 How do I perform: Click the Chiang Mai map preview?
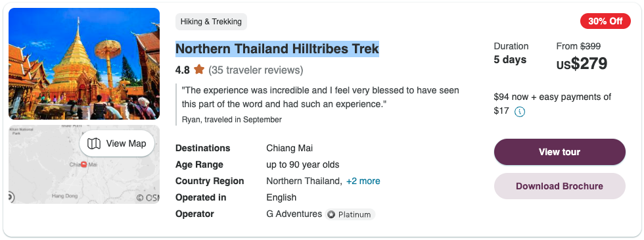coord(84,164)
